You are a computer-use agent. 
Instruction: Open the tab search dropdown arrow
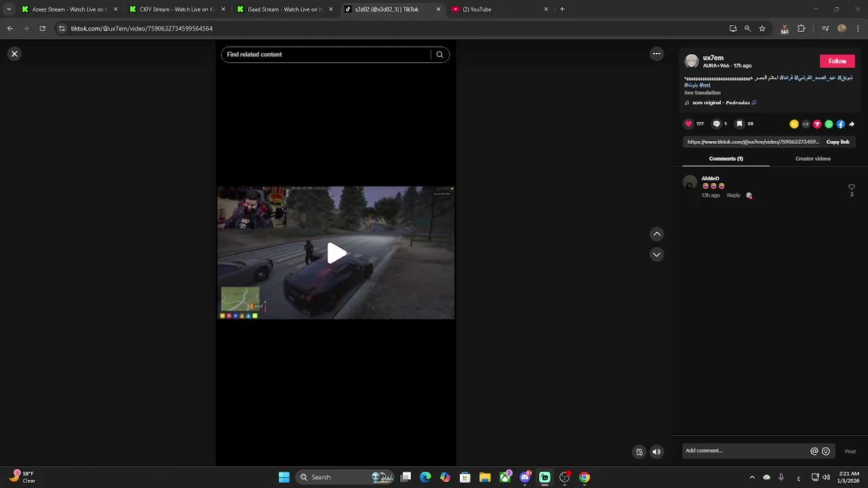pos(9,9)
